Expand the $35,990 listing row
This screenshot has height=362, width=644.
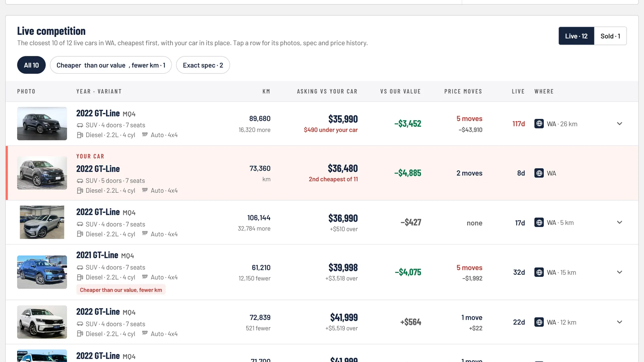pyautogui.click(x=620, y=124)
